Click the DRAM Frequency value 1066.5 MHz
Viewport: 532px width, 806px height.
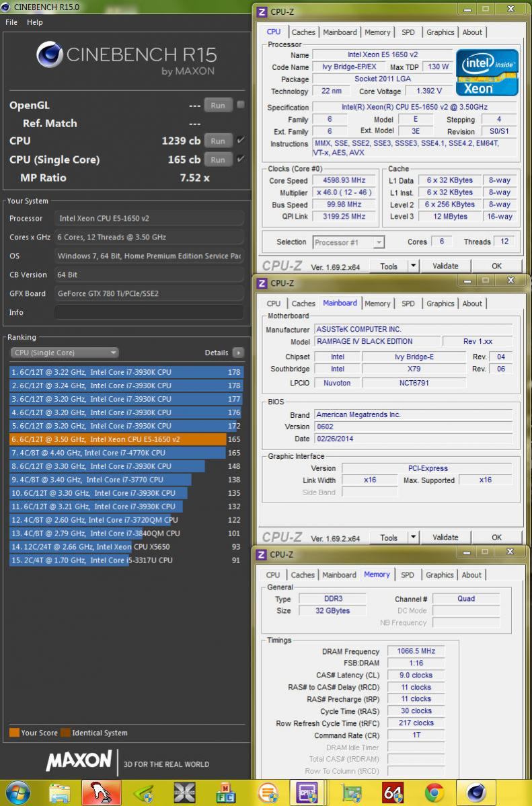tap(416, 651)
